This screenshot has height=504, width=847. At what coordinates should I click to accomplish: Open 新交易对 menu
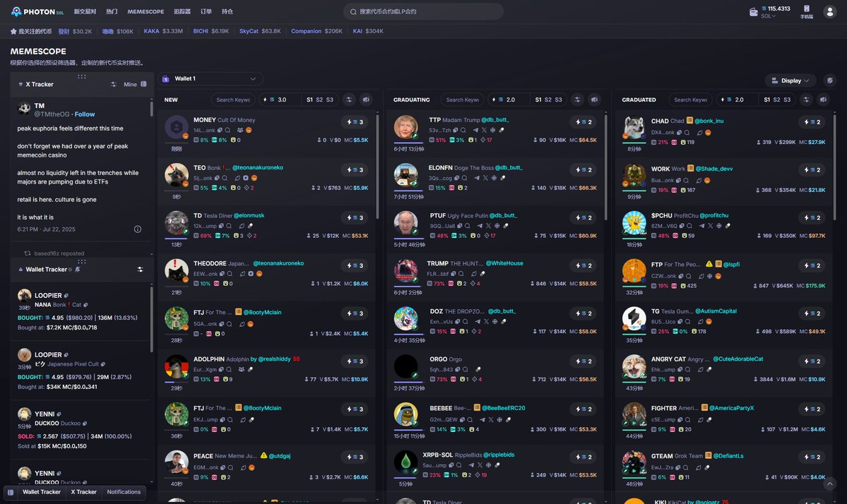pyautogui.click(x=85, y=11)
